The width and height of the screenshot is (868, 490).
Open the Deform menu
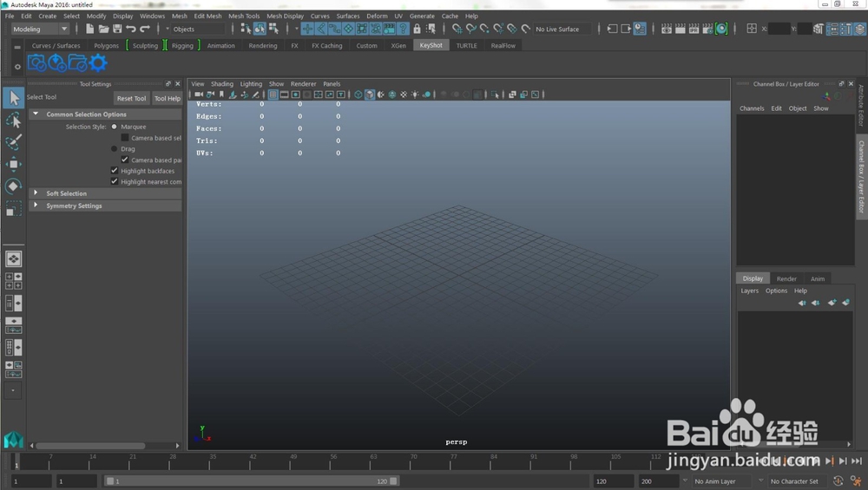pyautogui.click(x=377, y=16)
